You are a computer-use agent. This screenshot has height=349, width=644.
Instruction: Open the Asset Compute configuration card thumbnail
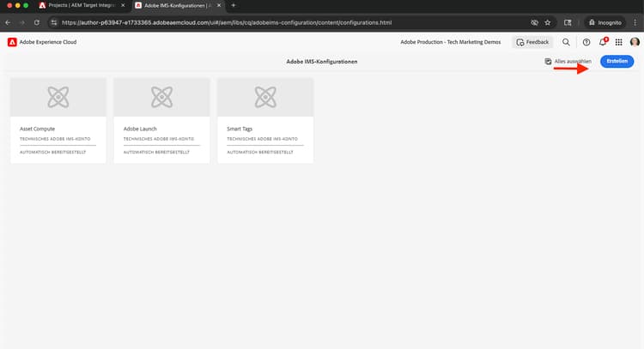58,97
